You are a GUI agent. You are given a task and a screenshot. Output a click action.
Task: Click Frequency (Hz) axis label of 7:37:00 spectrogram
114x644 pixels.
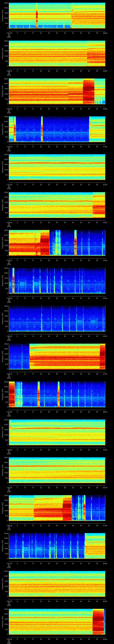click(x=3, y=16)
